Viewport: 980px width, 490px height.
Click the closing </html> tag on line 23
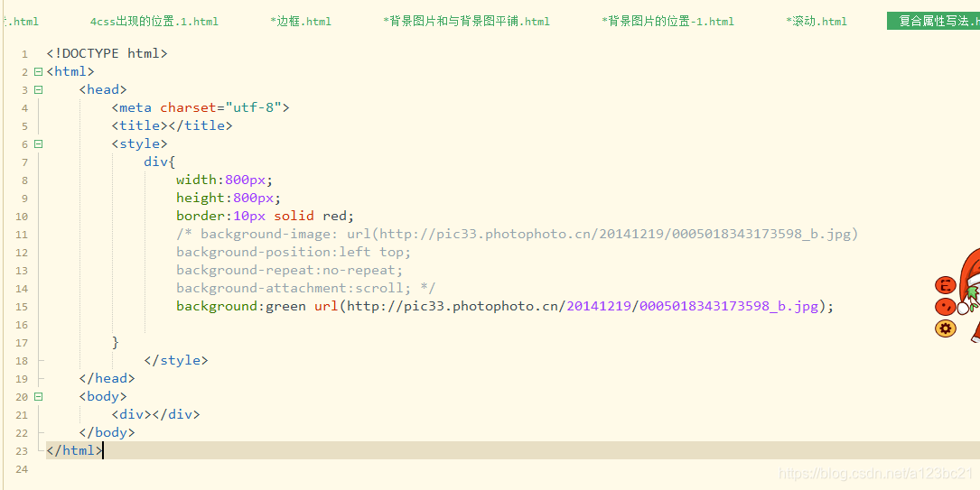tap(74, 450)
